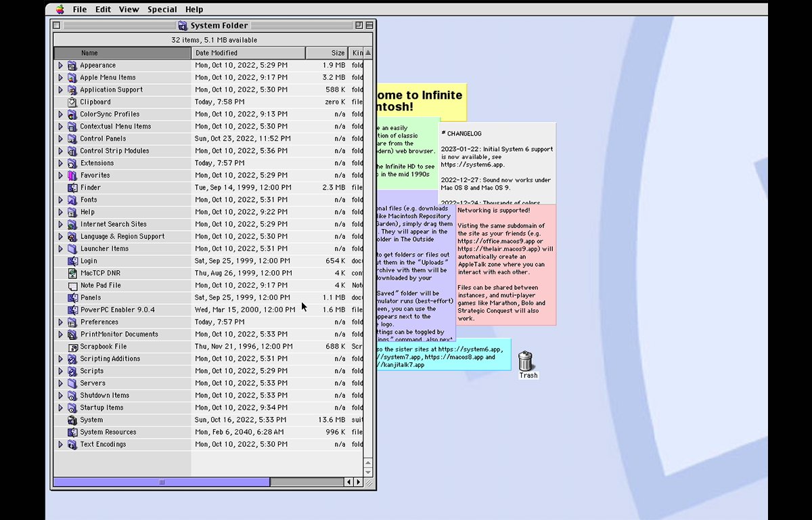Select the Clipboard file icon
This screenshot has height=520, width=812.
(x=72, y=102)
